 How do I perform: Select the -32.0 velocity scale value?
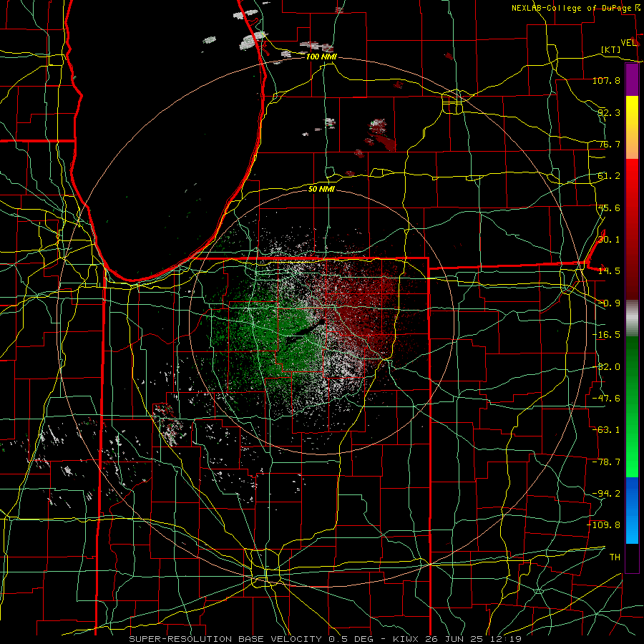point(606,367)
